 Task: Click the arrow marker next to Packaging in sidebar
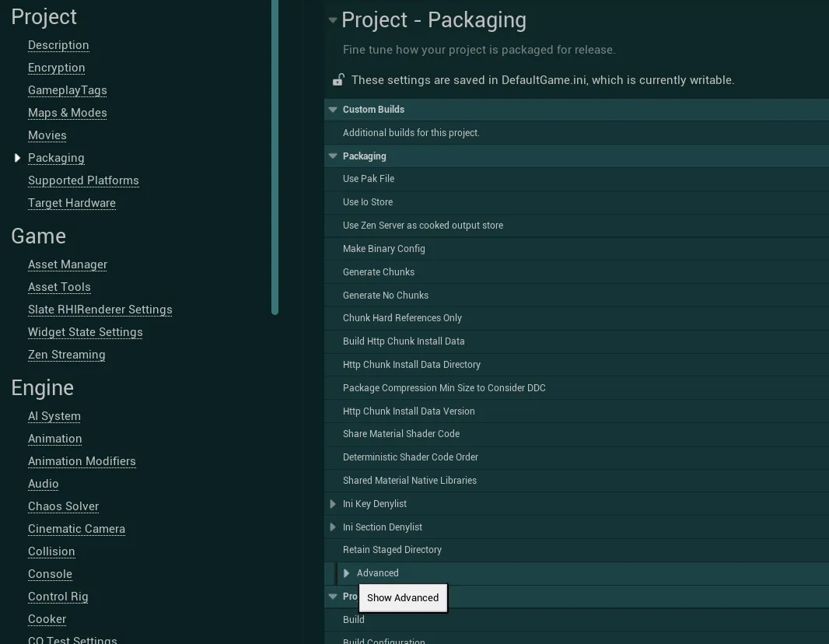[17, 158]
